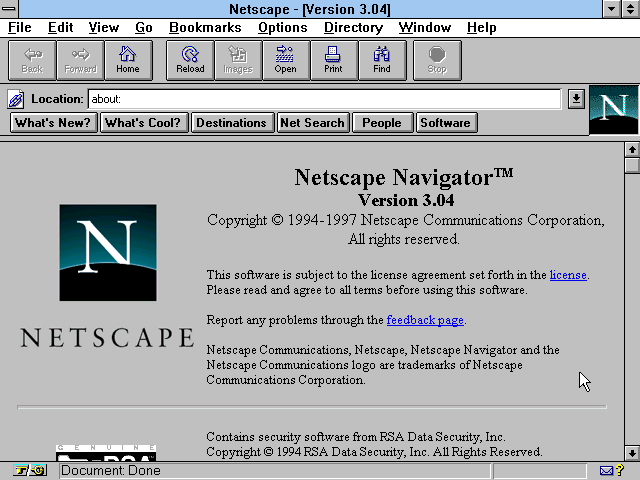Expand the location history dropdown

(x=576, y=99)
